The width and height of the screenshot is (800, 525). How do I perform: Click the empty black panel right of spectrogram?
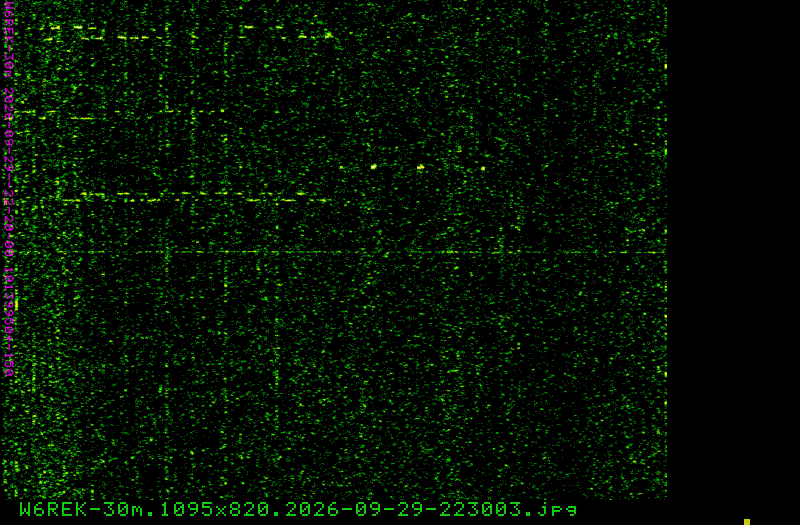coord(733,250)
